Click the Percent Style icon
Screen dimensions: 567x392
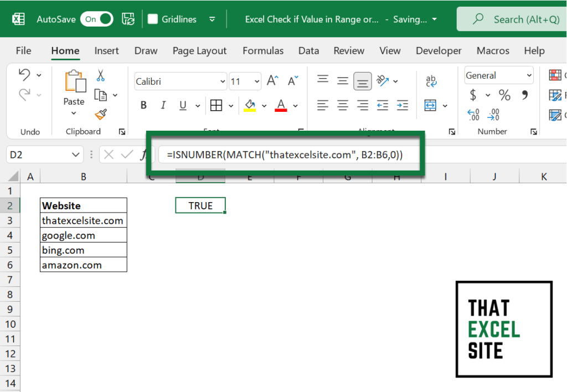[x=504, y=95]
